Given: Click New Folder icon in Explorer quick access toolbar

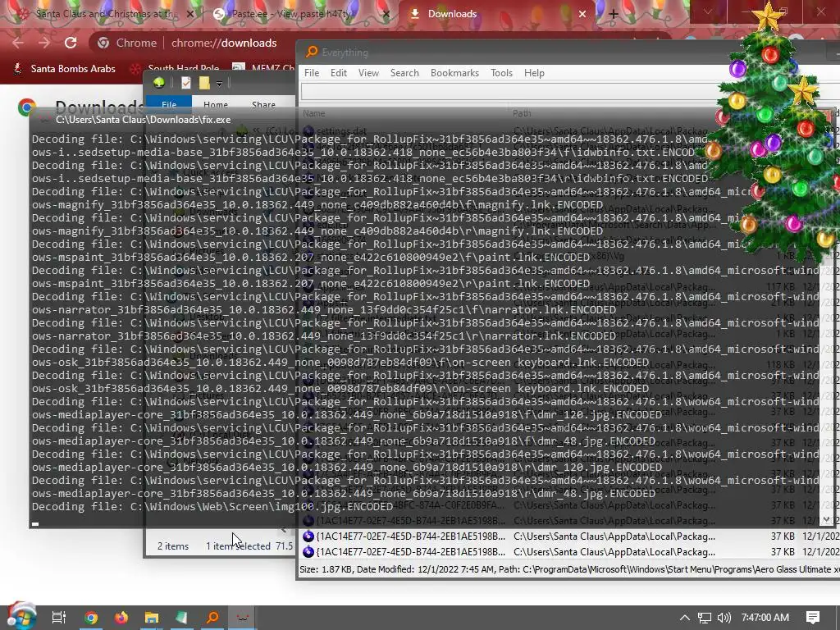Looking at the screenshot, I should 204,83.
